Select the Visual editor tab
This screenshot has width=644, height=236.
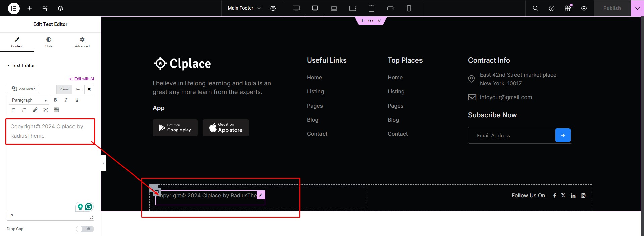[x=64, y=89]
